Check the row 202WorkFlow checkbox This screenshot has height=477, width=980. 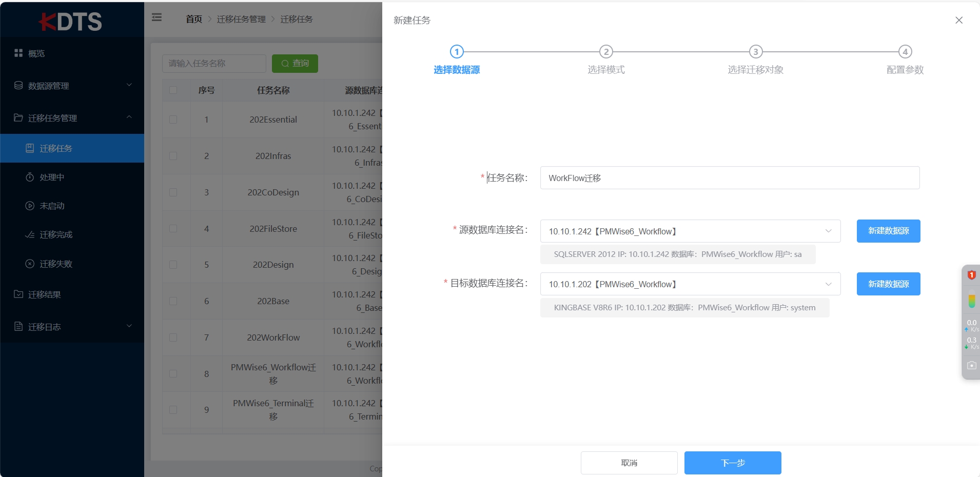(173, 337)
